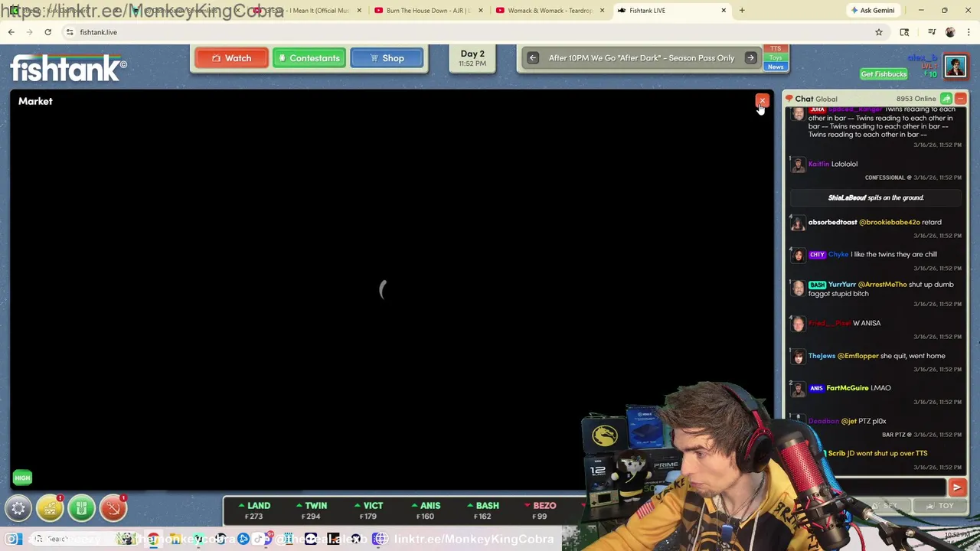Click username absorbedtoast in chat
This screenshot has width=980, height=551.
(832, 222)
